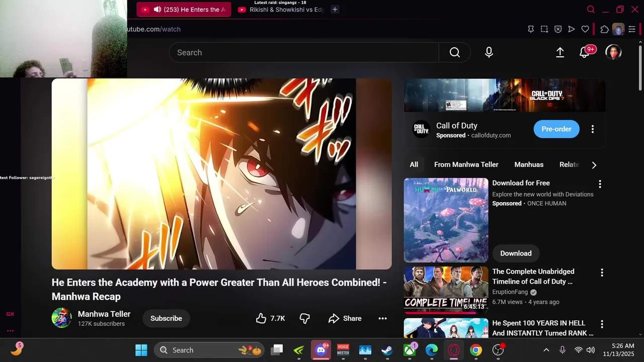The image size is (644, 362).
Task: Open Opera easy setup sliders icon
Action: (x=632, y=29)
